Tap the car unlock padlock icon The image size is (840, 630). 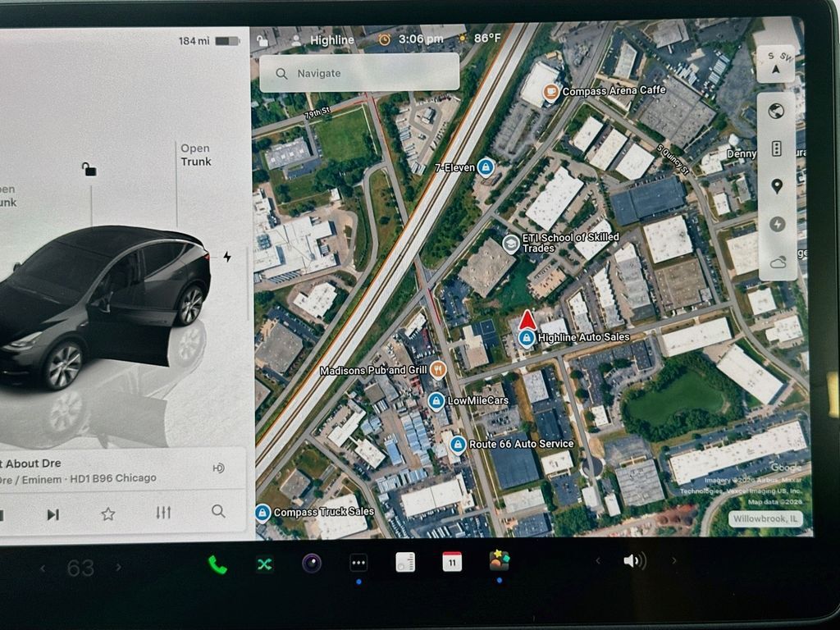[89, 169]
